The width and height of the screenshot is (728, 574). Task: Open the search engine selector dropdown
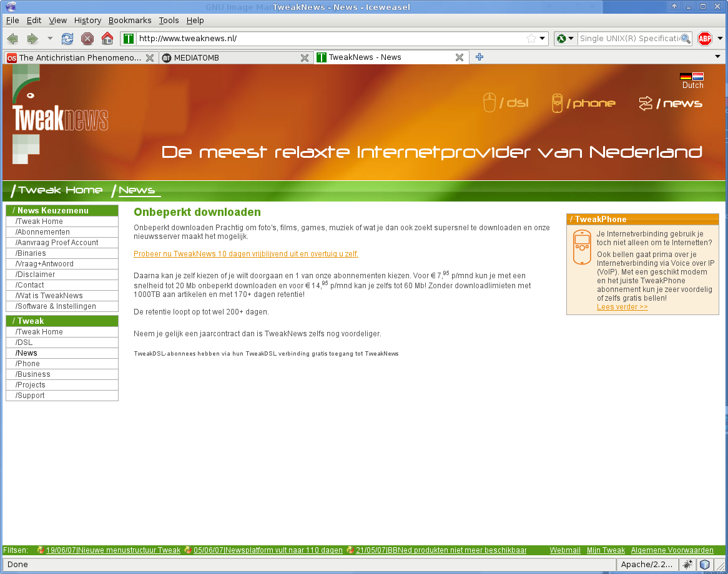566,39
